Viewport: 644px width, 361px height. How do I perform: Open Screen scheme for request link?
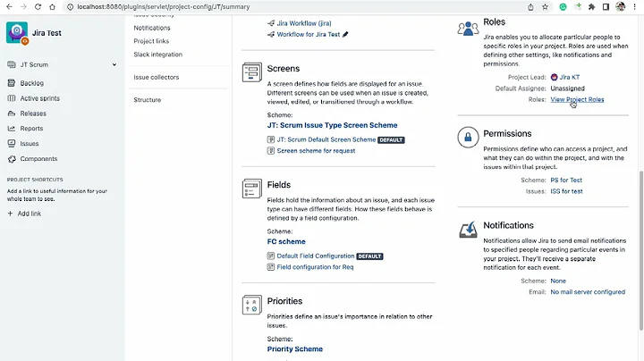pos(316,150)
